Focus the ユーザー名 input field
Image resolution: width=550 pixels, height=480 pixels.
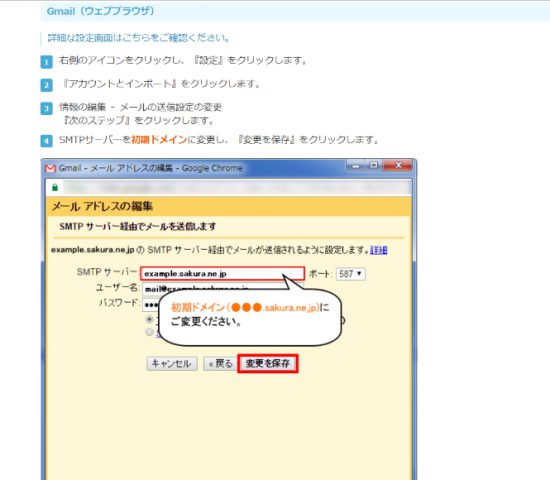point(222,289)
